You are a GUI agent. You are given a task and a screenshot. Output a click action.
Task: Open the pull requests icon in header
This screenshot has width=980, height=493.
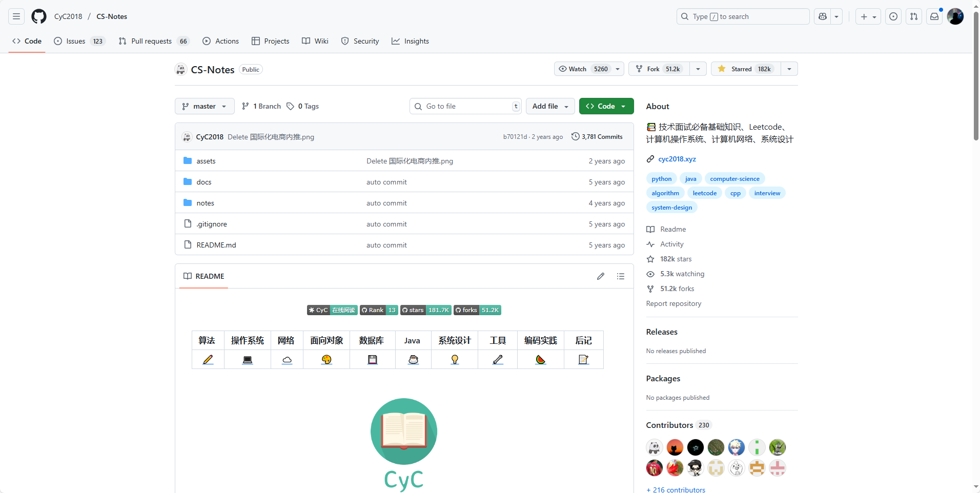pos(914,16)
